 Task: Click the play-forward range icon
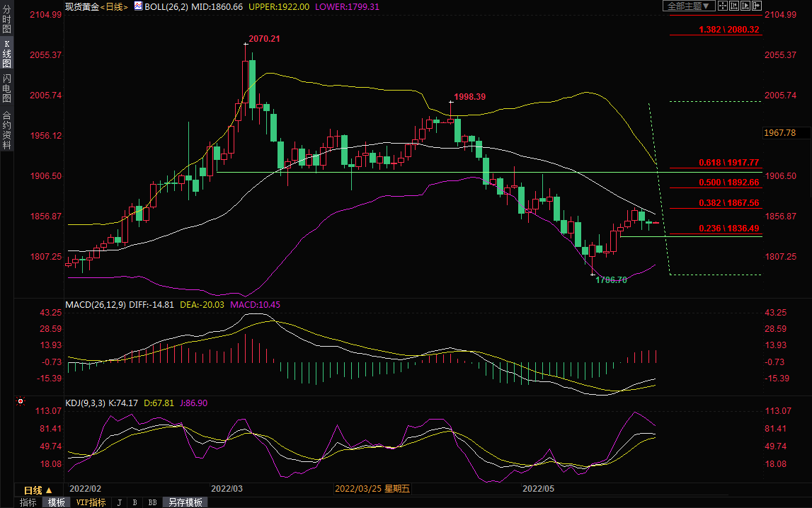point(745,6)
